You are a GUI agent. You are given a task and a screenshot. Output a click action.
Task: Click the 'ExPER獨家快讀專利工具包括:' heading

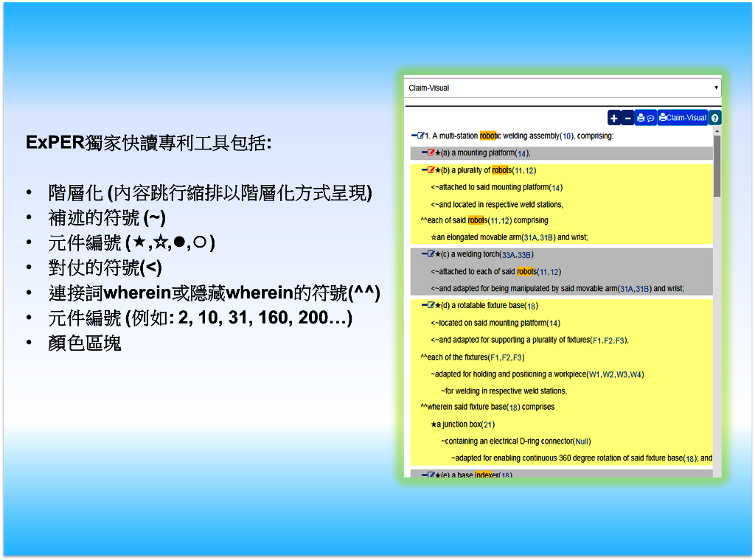149,143
